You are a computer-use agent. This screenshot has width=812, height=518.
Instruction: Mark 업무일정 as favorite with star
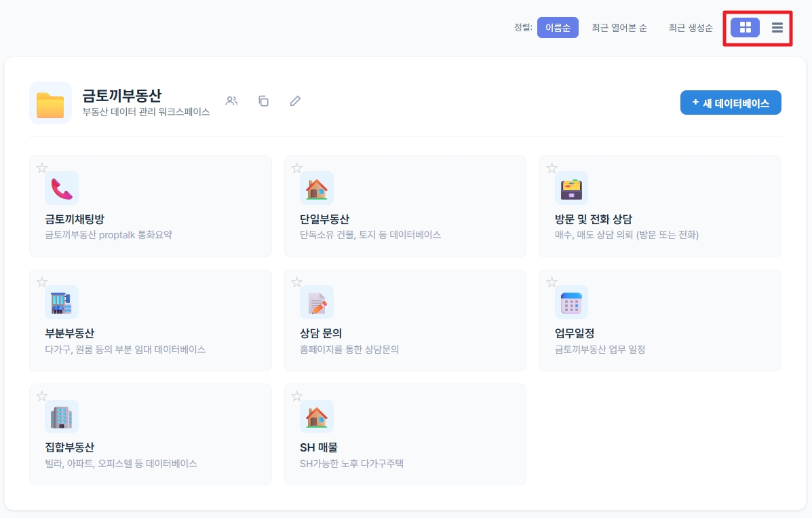[x=552, y=282]
